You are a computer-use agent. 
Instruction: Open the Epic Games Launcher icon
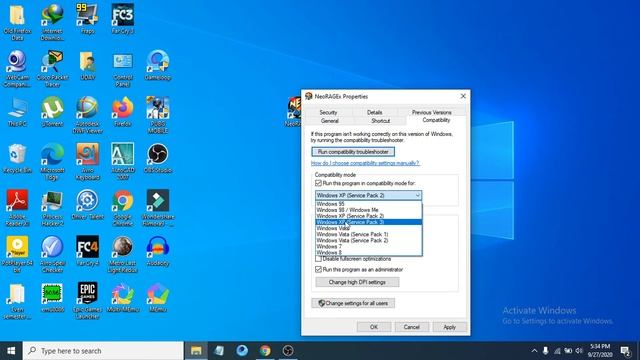click(x=87, y=301)
